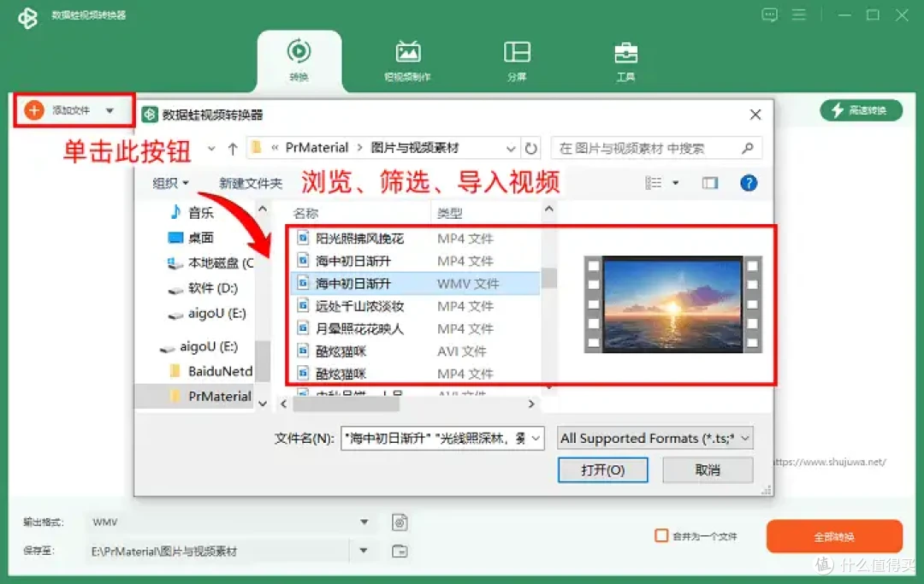Open the save folder icon
Screen dimensions: 924x584
click(x=400, y=551)
